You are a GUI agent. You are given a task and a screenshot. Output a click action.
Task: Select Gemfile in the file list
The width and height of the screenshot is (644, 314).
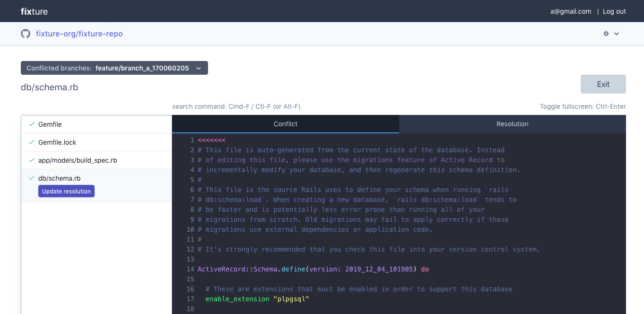click(50, 124)
